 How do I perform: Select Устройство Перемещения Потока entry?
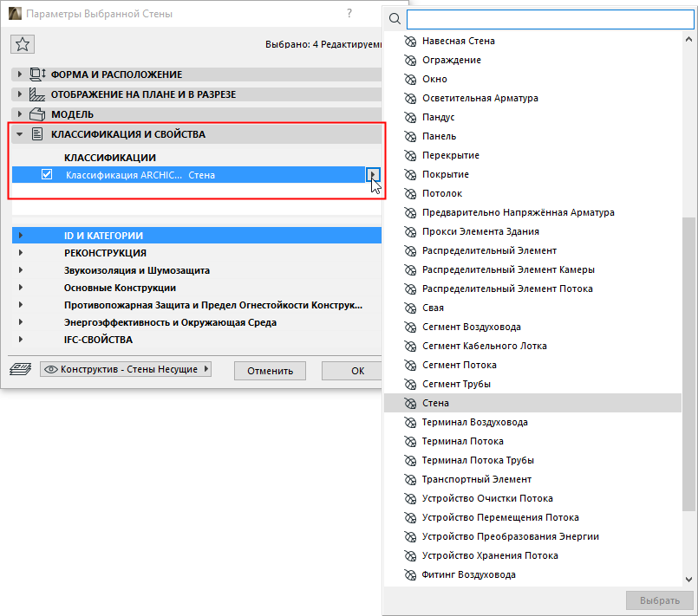click(x=533, y=517)
